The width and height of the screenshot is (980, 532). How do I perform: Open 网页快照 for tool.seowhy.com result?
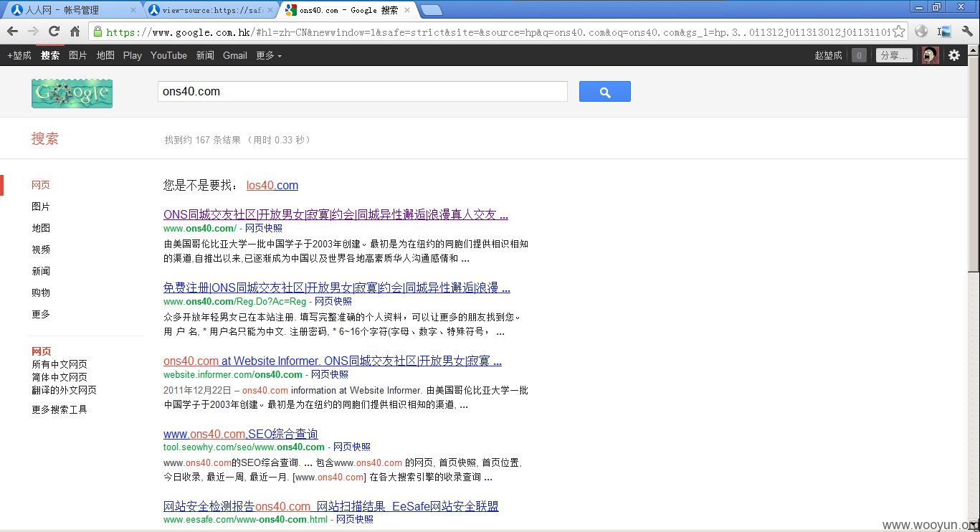click(352, 447)
